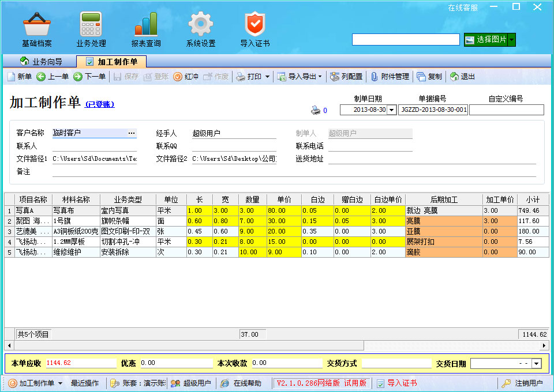The image size is (554, 392).
Task: Open 系统设置 gear icon
Action: (x=201, y=25)
